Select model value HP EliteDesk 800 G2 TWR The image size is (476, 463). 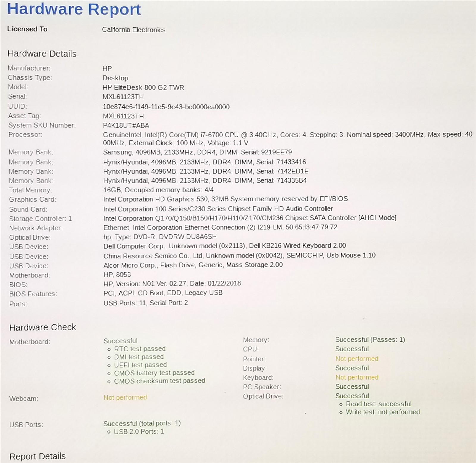[143, 87]
